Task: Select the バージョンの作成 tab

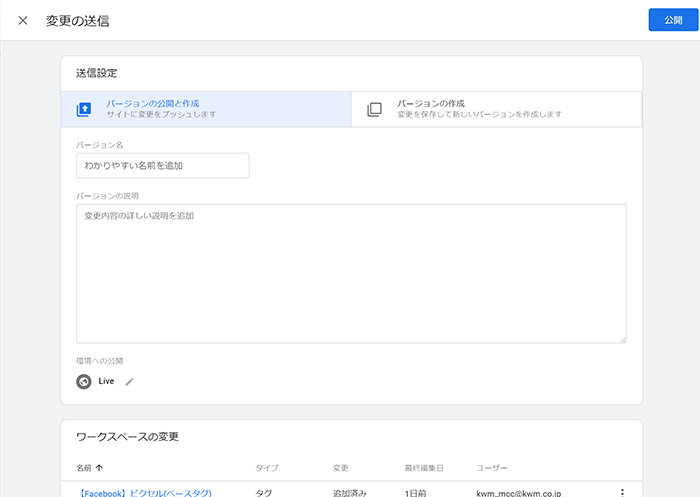Action: (x=496, y=109)
